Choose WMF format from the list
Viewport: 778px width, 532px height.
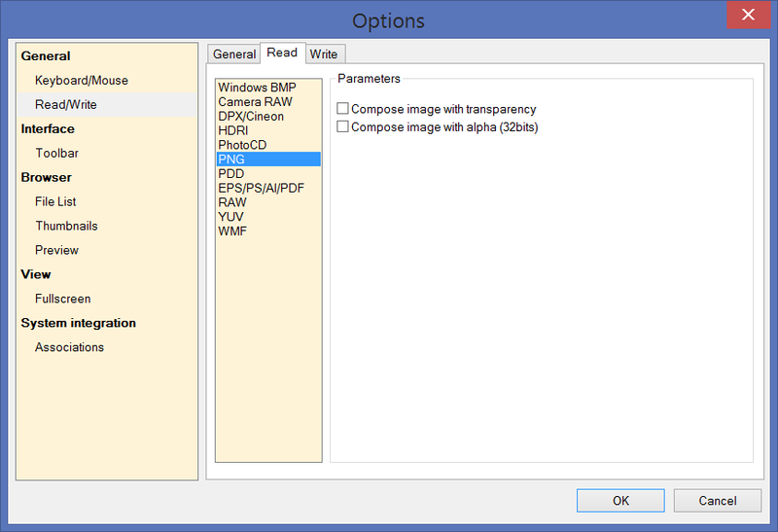(x=231, y=231)
